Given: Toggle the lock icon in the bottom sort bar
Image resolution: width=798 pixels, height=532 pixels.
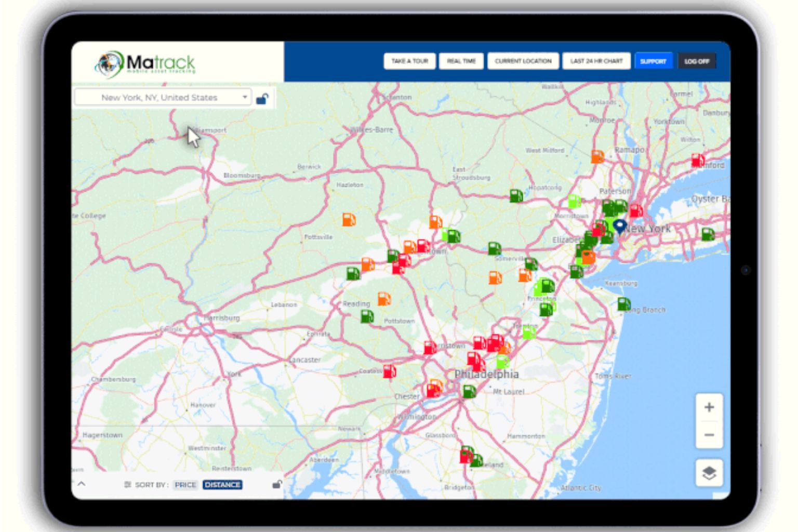Looking at the screenshot, I should 277,485.
